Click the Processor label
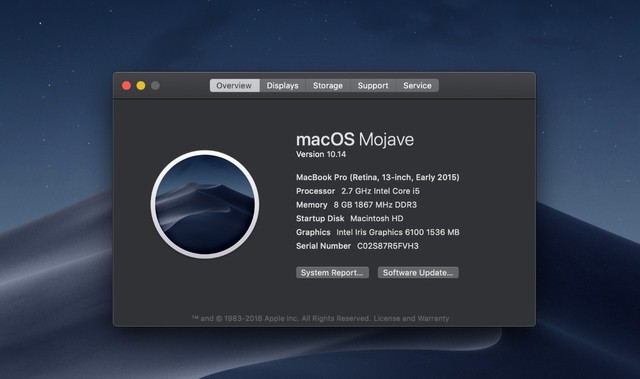Screen dimensions: 640x379 316,191
